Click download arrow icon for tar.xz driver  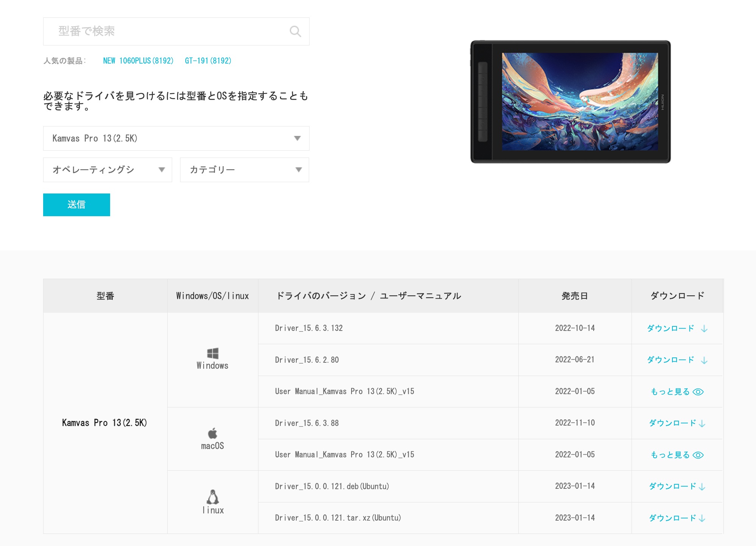pyautogui.click(x=702, y=518)
